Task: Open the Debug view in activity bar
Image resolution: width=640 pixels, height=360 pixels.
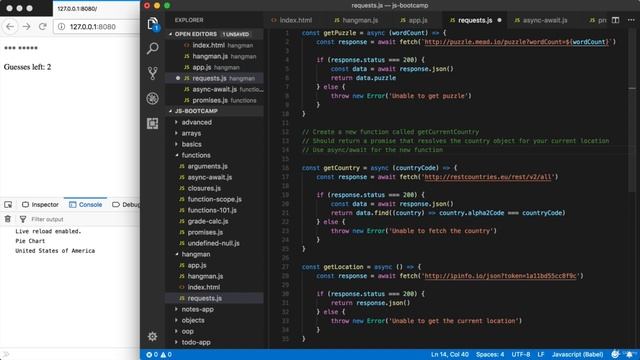Action: point(153,98)
